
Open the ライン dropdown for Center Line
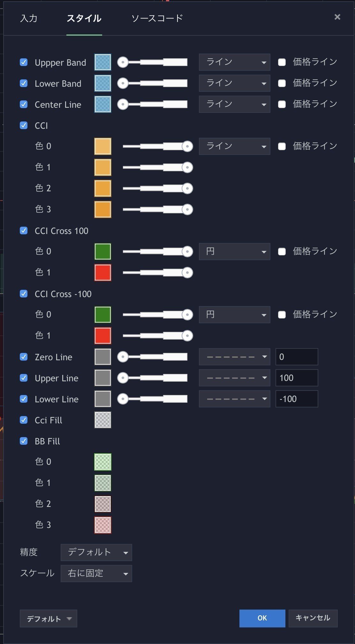234,104
